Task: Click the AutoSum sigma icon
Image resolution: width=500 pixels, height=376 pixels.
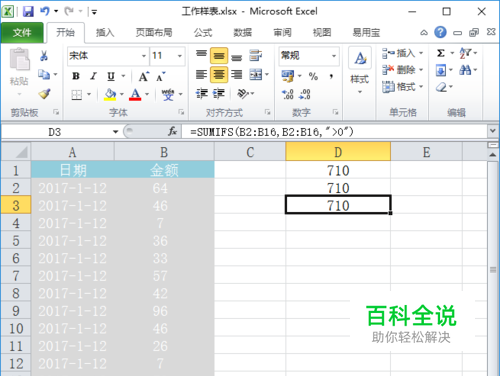Action: coord(441,53)
